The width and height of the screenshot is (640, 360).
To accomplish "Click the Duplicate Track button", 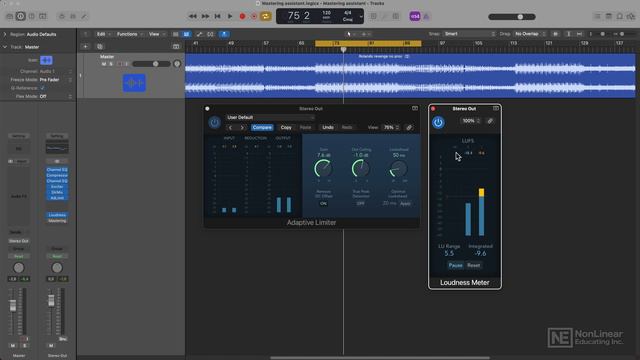I will [100, 47].
